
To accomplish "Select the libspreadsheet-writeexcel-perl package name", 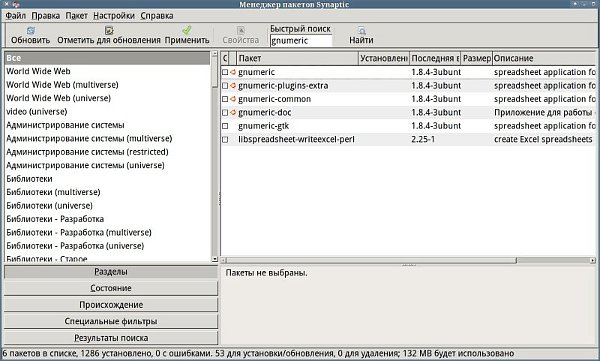I will point(296,139).
